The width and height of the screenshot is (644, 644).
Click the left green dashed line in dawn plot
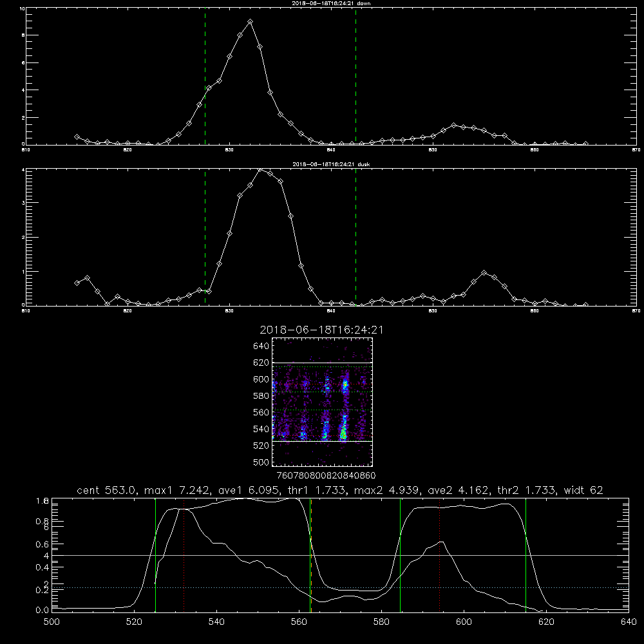point(205,77)
